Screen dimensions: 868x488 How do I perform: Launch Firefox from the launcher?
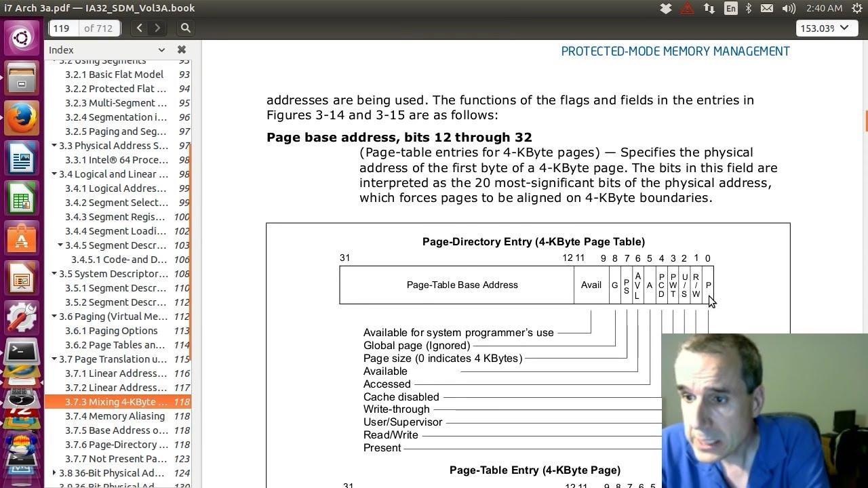pyautogui.click(x=22, y=118)
